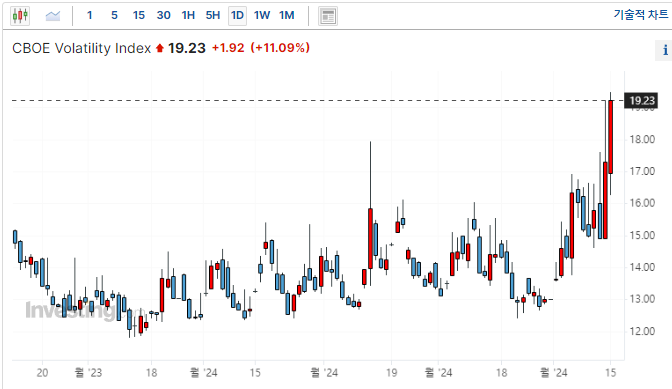672x389 pixels.
Task: Click the info 'i' icon at right
Action: (x=665, y=50)
